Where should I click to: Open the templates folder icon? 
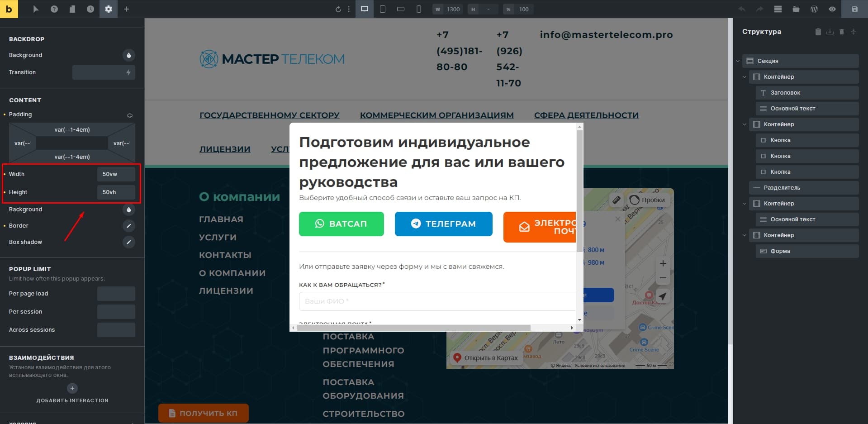pos(796,9)
